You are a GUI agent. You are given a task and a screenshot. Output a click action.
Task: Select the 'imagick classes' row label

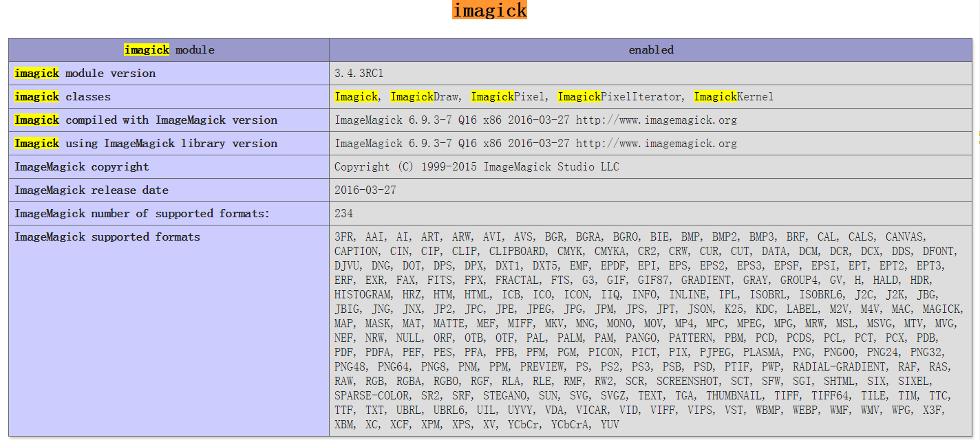[63, 97]
